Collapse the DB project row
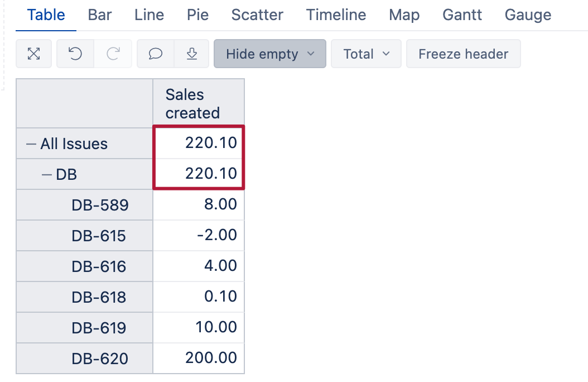The image size is (588, 382). 47,175
